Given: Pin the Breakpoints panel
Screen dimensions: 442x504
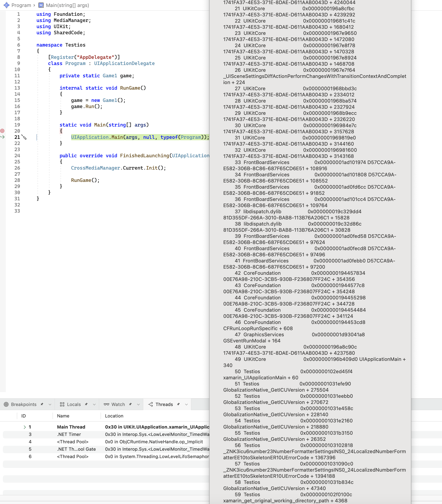Looking at the screenshot, I should point(42,404).
